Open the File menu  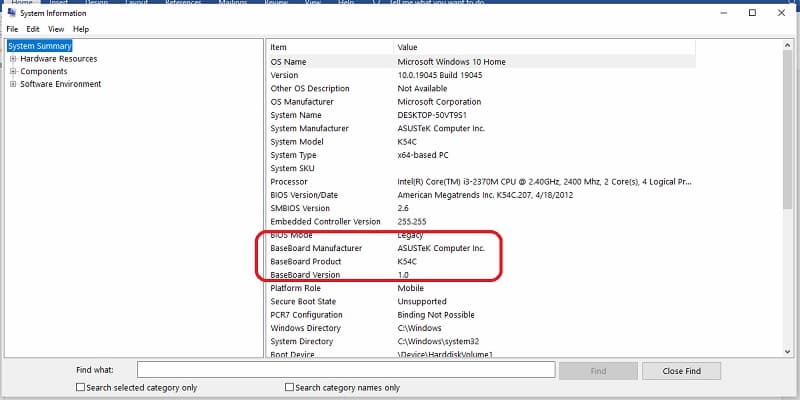point(12,29)
